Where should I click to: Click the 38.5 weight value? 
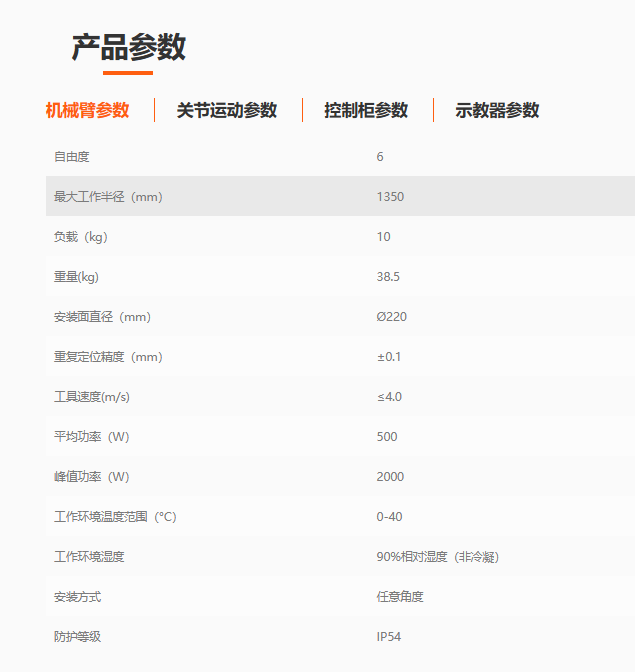point(388,277)
